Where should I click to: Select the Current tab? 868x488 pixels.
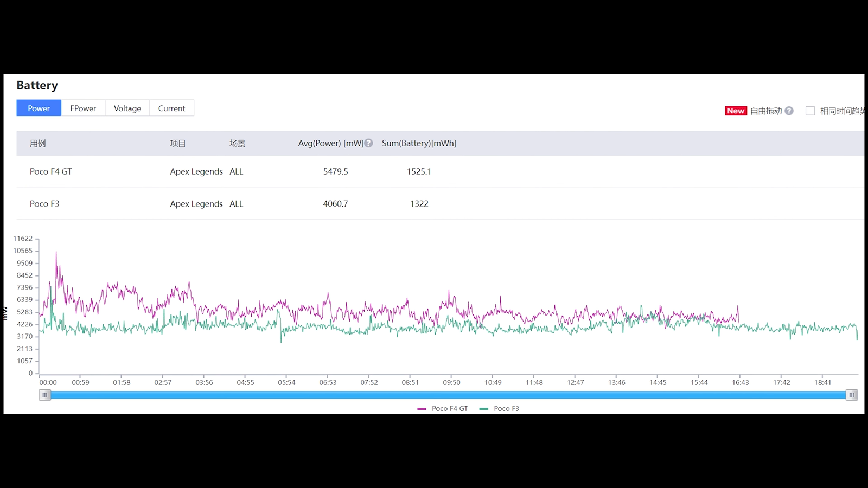pyautogui.click(x=171, y=108)
